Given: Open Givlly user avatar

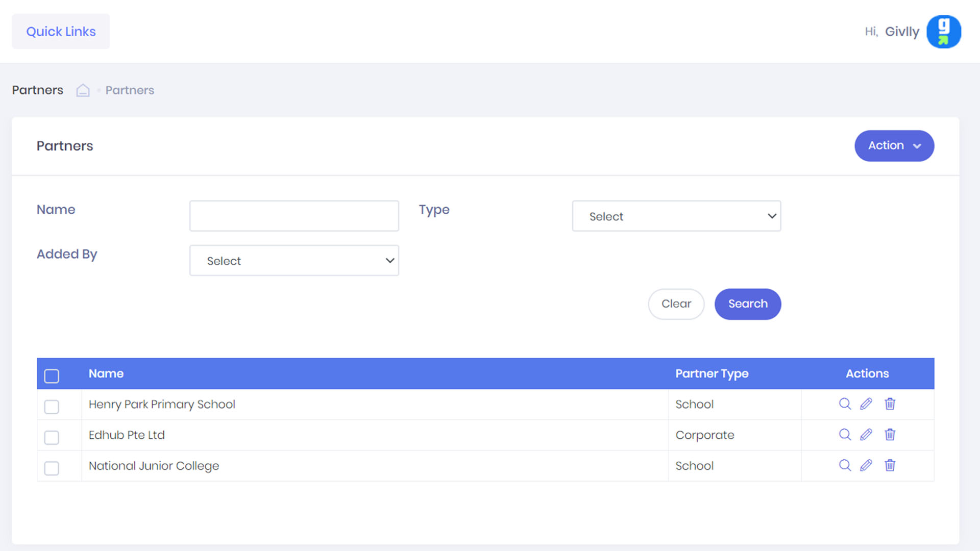Looking at the screenshot, I should click(x=943, y=32).
